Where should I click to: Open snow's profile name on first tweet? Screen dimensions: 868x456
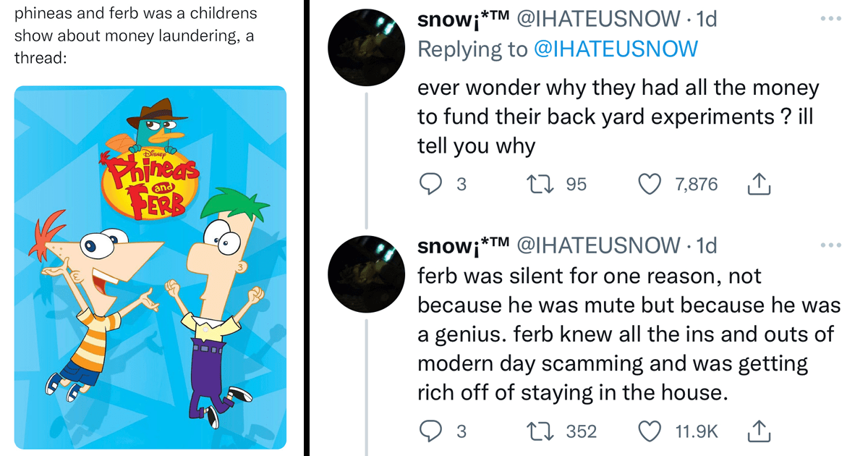tap(461, 20)
